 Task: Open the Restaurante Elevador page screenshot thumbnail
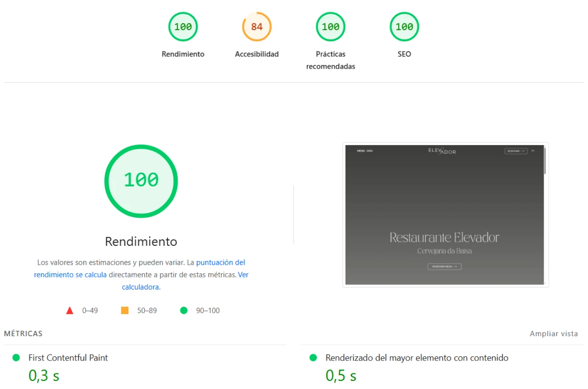click(445, 215)
